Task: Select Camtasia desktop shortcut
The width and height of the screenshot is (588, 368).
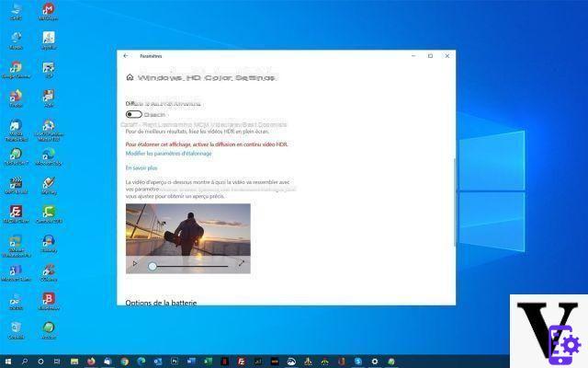Action: 49,214
